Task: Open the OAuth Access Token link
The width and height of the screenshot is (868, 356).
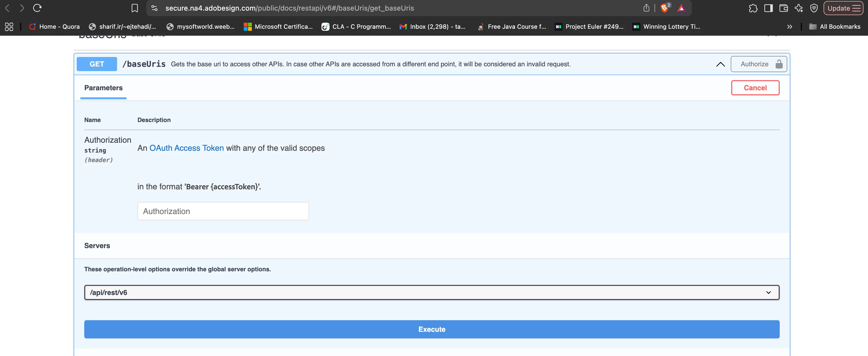Action: click(186, 148)
